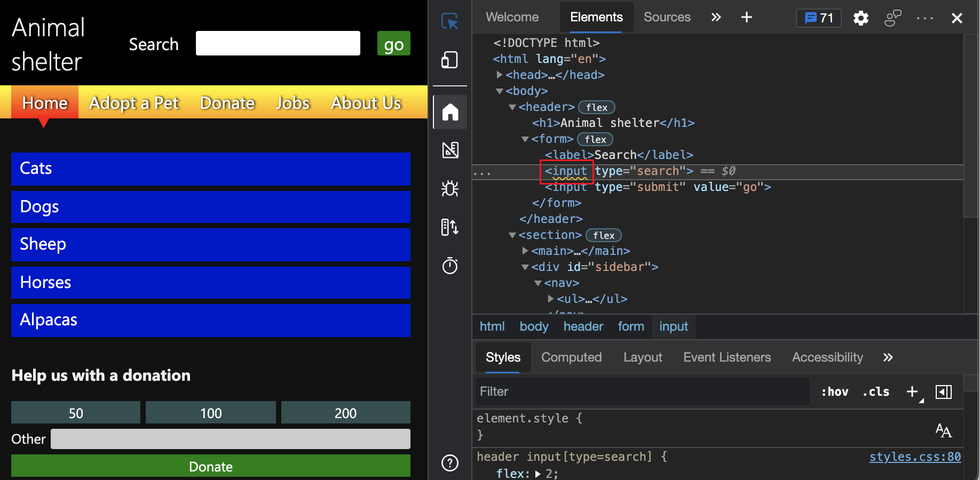Select the 100 donation amount option
980x480 pixels.
click(210, 412)
